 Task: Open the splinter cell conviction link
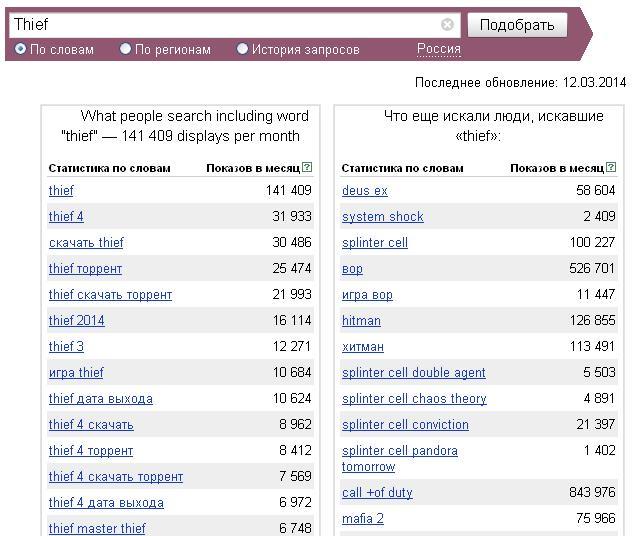(x=405, y=425)
